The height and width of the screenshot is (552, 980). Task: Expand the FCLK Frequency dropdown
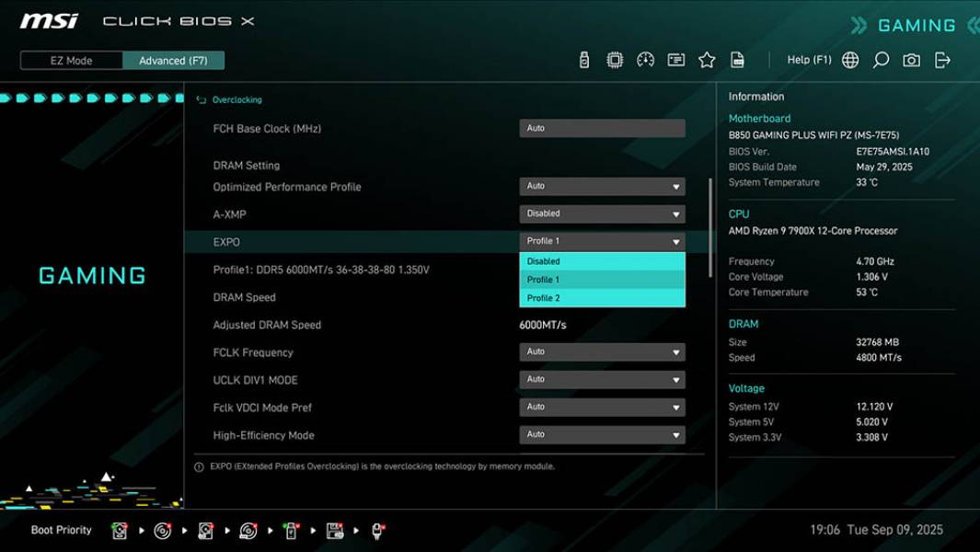point(602,351)
